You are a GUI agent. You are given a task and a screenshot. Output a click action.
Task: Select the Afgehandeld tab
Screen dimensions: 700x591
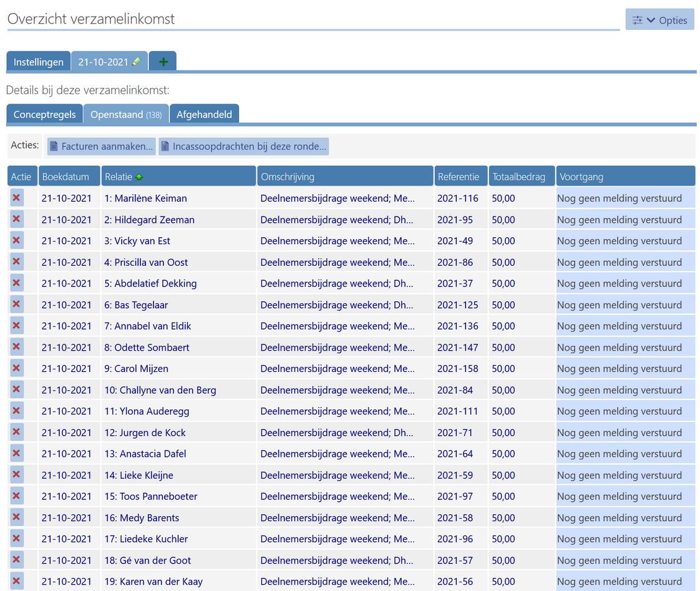[x=204, y=114]
